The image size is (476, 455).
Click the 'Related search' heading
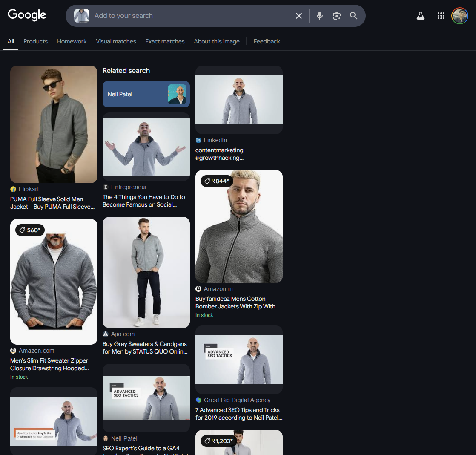click(x=126, y=70)
